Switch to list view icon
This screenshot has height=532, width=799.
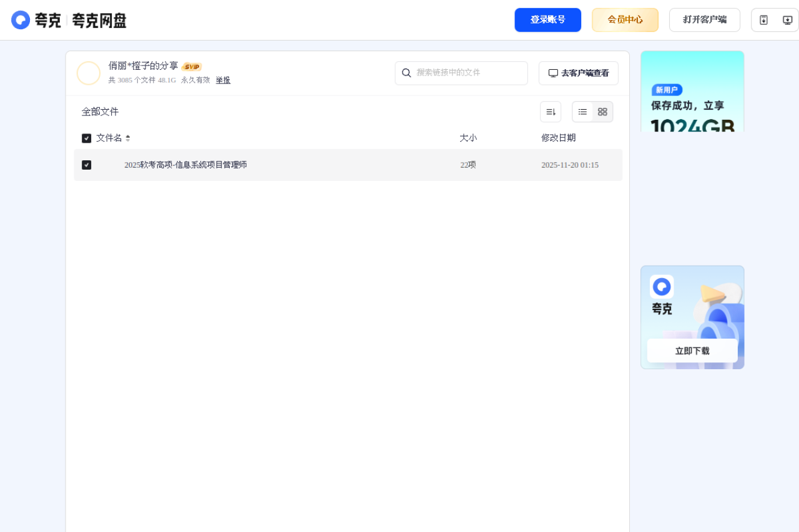582,112
